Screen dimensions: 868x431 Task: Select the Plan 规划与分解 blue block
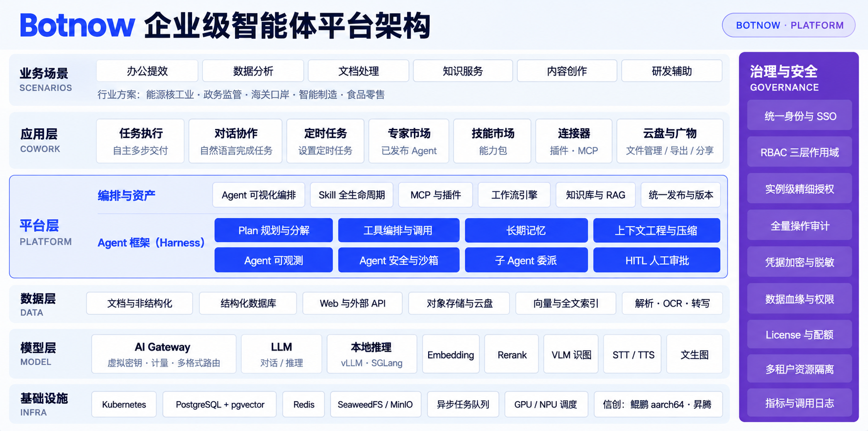pos(274,230)
